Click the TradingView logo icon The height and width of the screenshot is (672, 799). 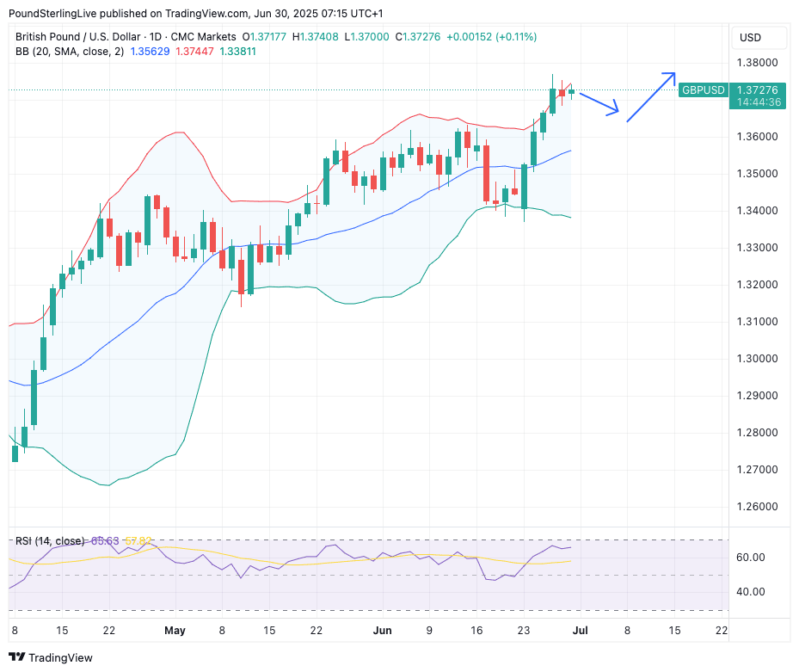pos(16,657)
